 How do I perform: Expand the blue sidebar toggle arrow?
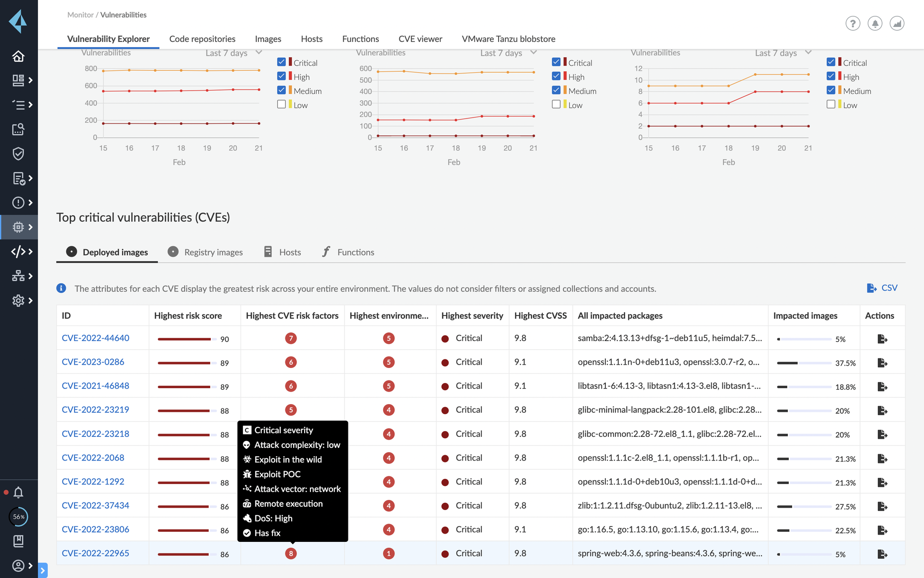tap(42, 570)
